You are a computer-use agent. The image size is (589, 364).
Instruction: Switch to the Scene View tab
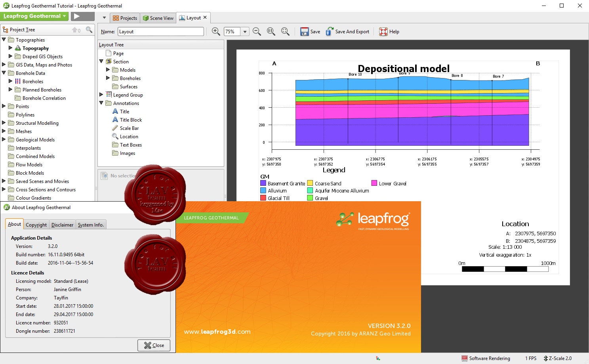point(158,18)
